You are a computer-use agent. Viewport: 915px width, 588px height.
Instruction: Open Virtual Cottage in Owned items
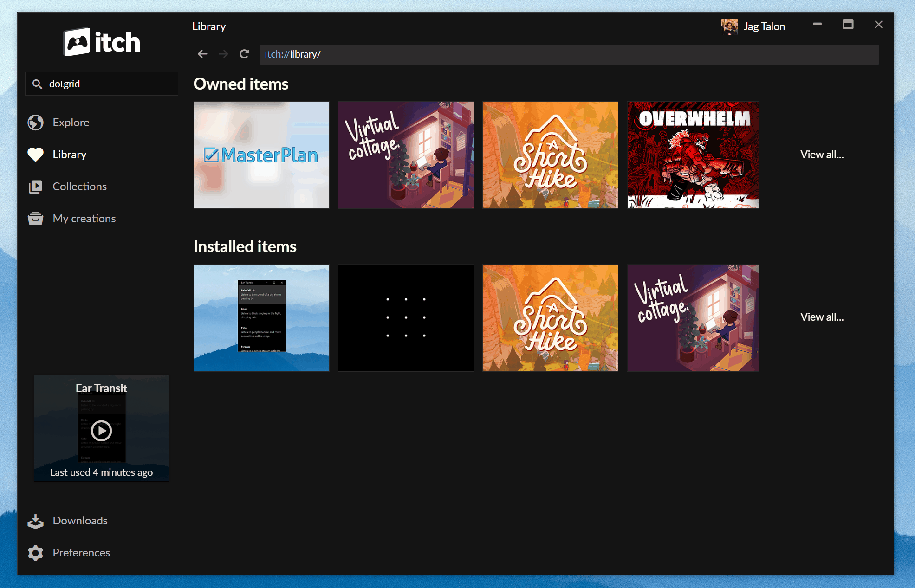point(406,155)
